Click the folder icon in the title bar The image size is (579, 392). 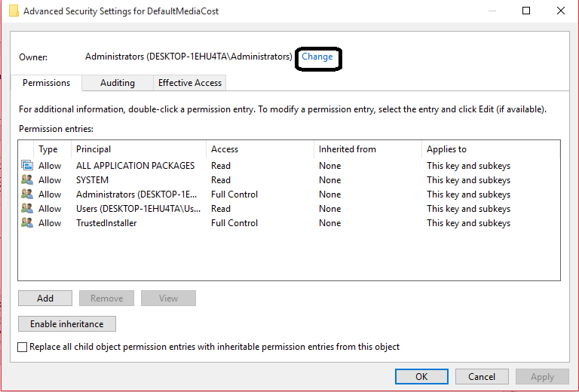click(x=14, y=11)
